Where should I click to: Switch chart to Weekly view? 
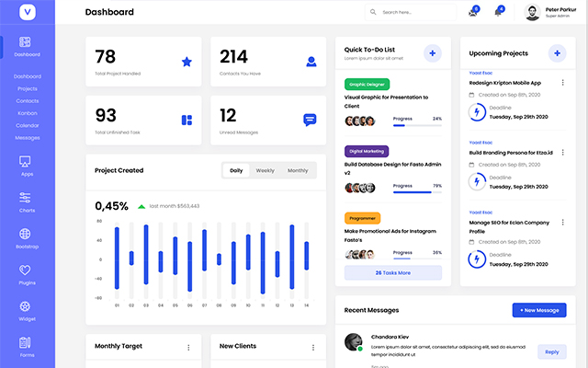pos(265,170)
